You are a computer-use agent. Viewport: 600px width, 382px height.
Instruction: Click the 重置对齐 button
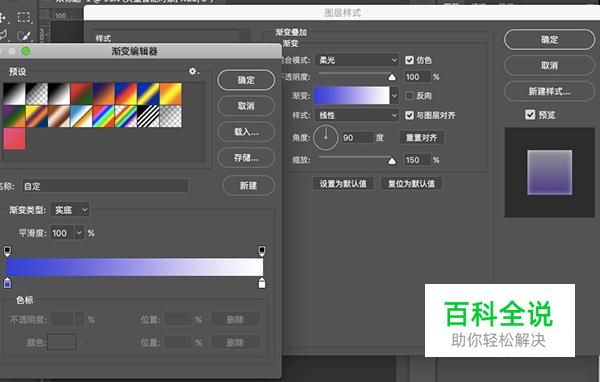click(421, 137)
